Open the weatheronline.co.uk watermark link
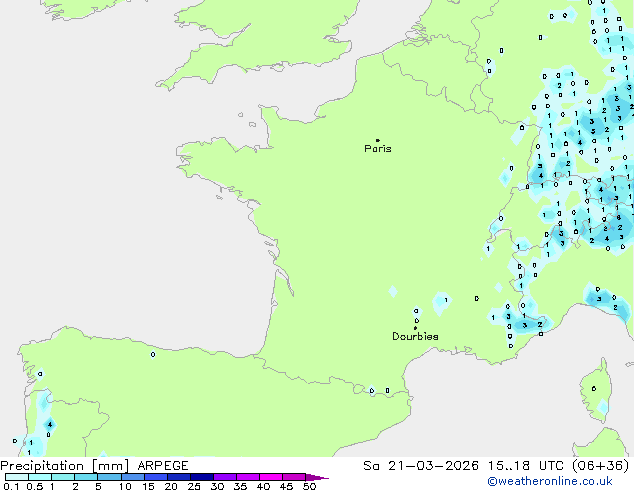This screenshot has width=634, height=490. [x=571, y=482]
